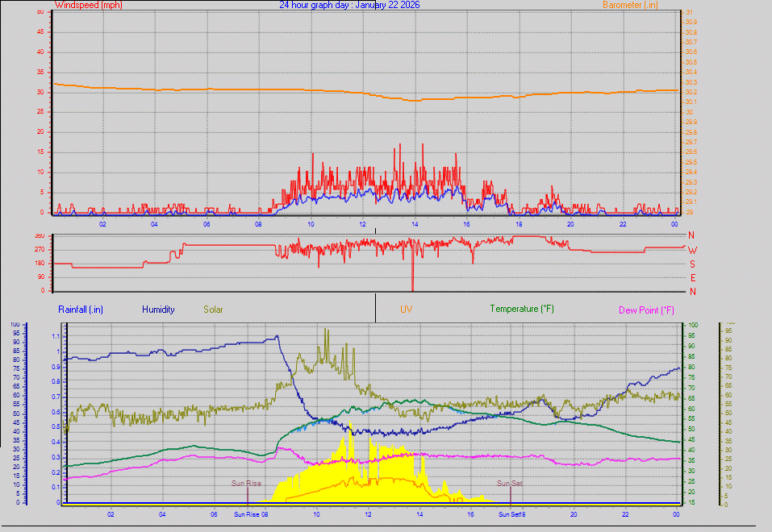Click the Sun Set18 bottom axis label

pos(513,513)
